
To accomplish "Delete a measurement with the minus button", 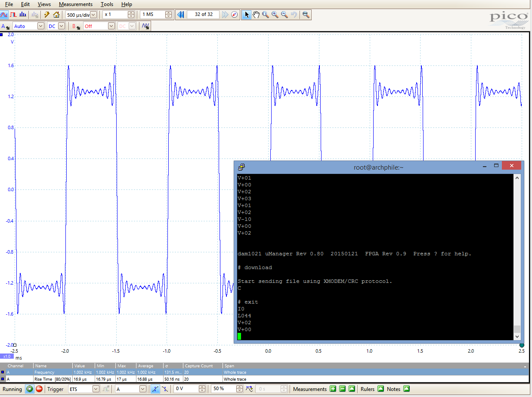I will 342,389.
